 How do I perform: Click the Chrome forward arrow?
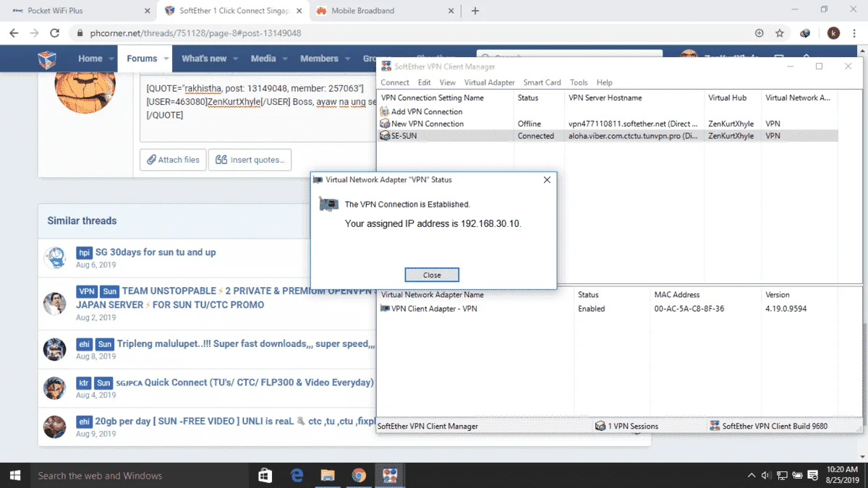point(34,33)
